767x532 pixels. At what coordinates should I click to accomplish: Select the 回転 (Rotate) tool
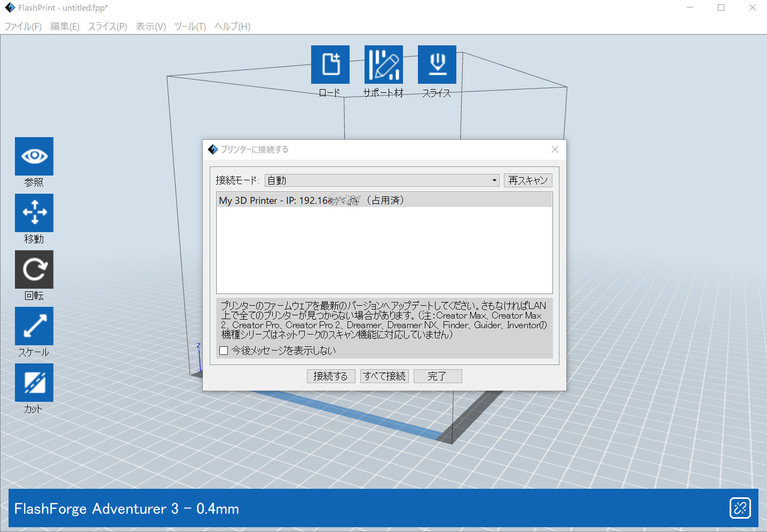point(34,269)
